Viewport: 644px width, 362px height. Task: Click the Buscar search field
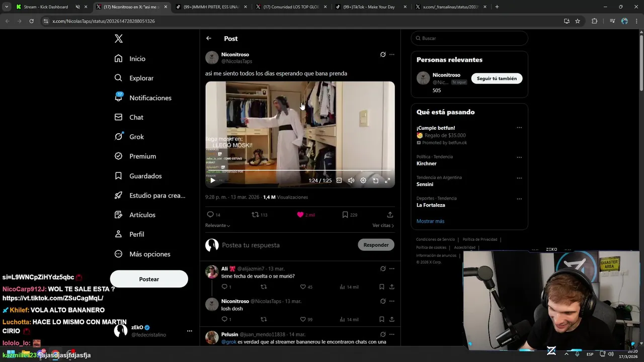pos(469,38)
